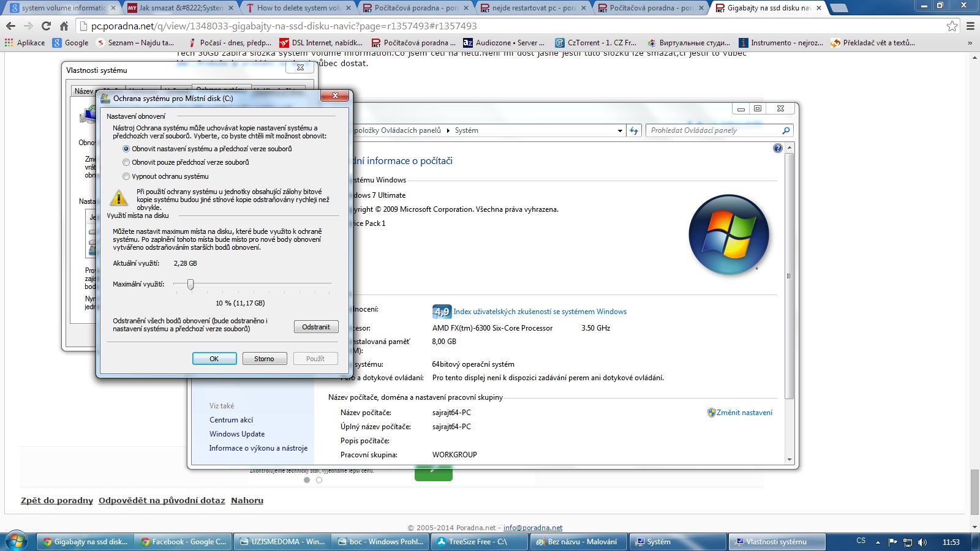Click CS language indicator in taskbar
Viewport: 980px width, 551px height.
click(861, 541)
